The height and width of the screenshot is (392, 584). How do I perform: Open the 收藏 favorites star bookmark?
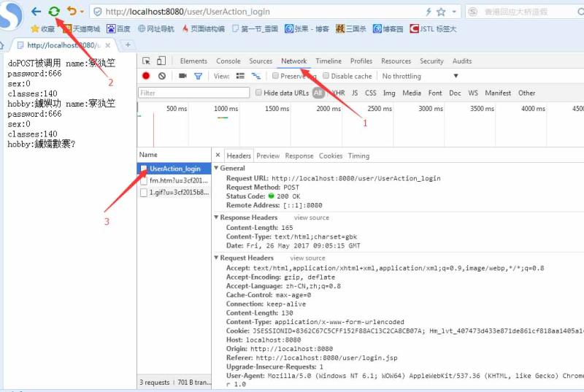click(43, 28)
